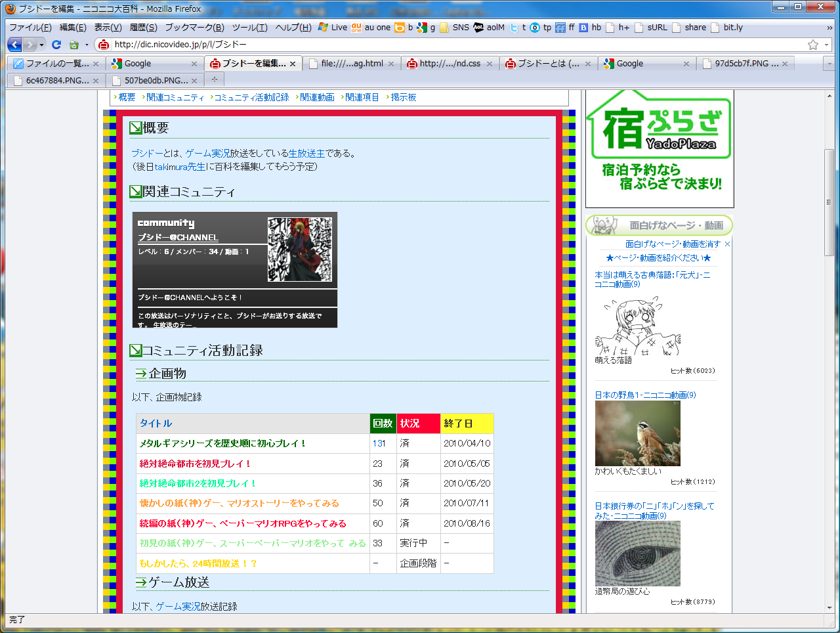
Task: Click the browser forward arrow
Action: pyautogui.click(x=30, y=45)
